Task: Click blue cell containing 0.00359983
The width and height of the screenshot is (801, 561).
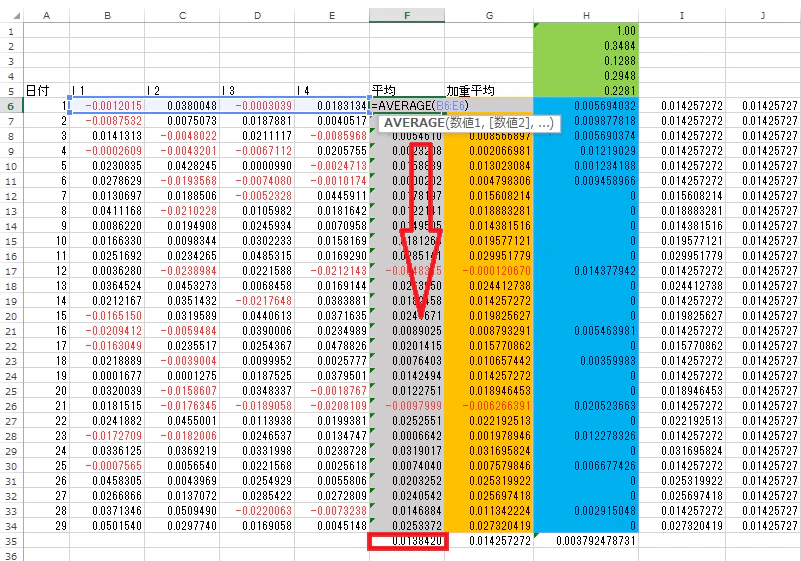Action: [x=586, y=361]
